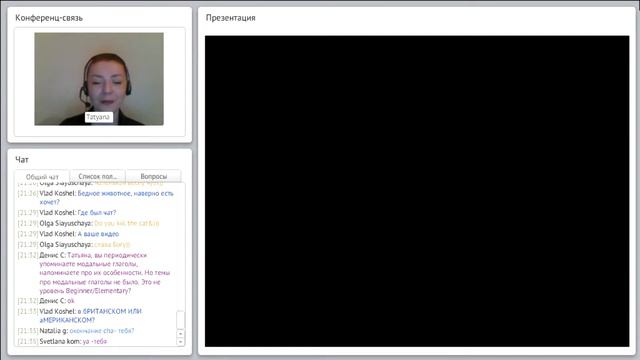Click the Конференц-связь panel title
Screen dimensions: 640x360
[49, 18]
